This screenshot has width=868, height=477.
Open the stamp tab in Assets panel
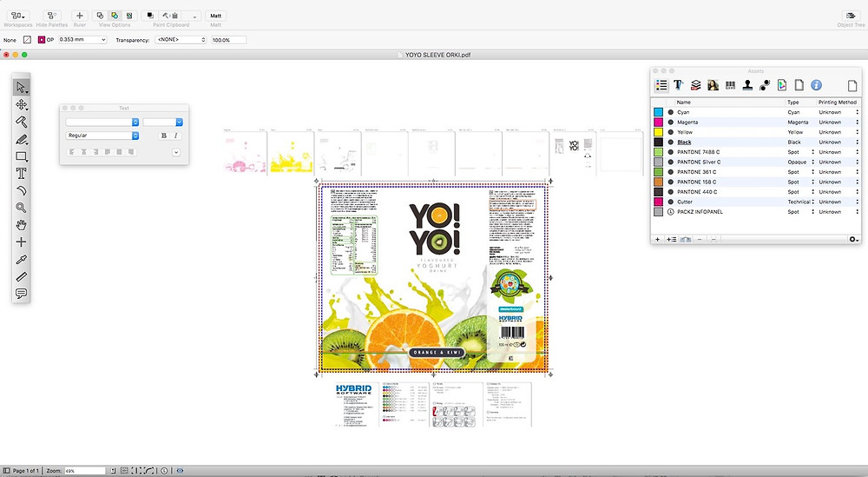click(747, 85)
